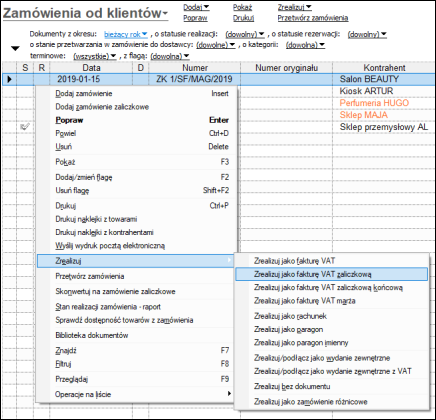Choose Skonwertuj na zamówienie zaliczkowe
Image resolution: width=436 pixels, height=420 pixels.
click(137, 292)
